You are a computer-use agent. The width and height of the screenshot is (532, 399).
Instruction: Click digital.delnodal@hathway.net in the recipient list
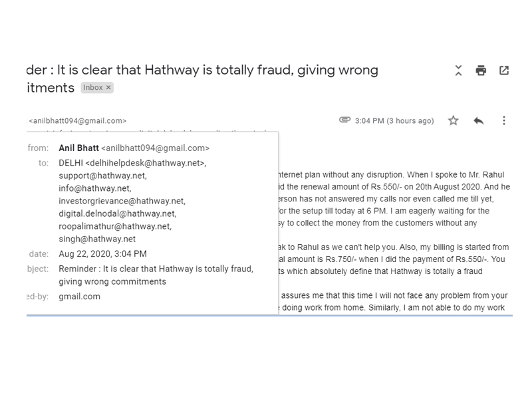(x=117, y=213)
